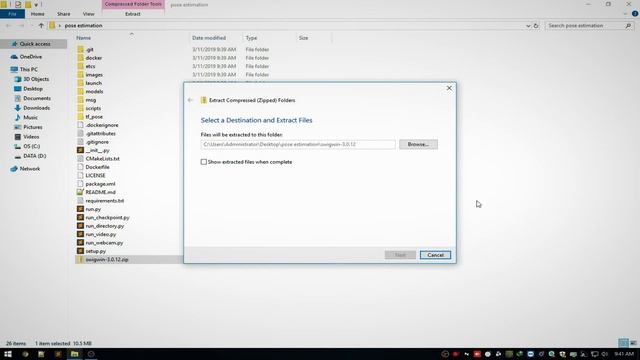Select the package.xml file
The width and height of the screenshot is (640, 360).
click(x=100, y=184)
